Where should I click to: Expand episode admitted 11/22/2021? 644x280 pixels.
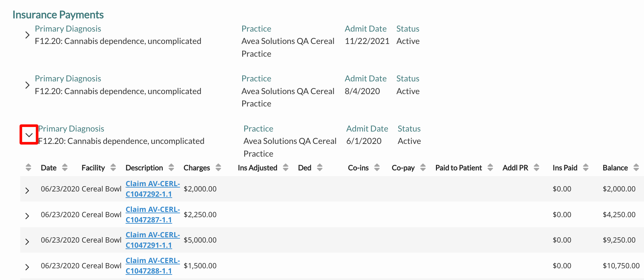[x=27, y=35]
